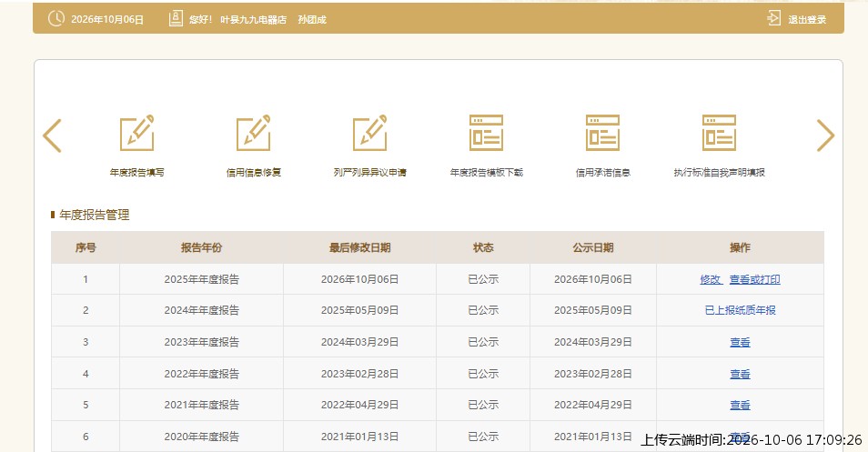Open the 信用承诺信息 icon

(603, 133)
